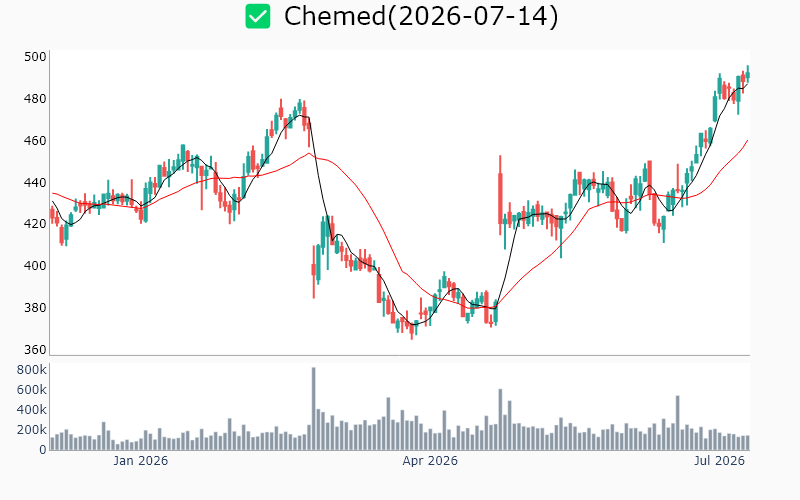800x500 pixels.
Task: Click the 360 price axis label
Action: [x=35, y=349]
